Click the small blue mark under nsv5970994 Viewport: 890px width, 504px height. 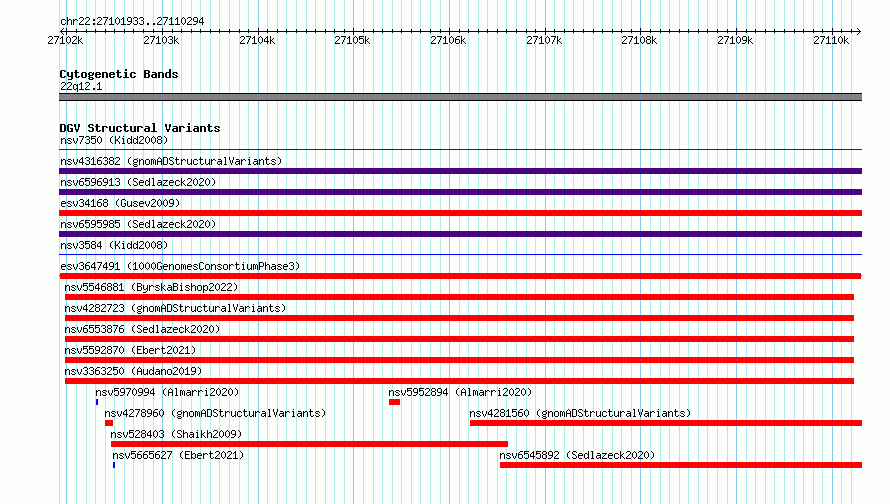point(97,402)
